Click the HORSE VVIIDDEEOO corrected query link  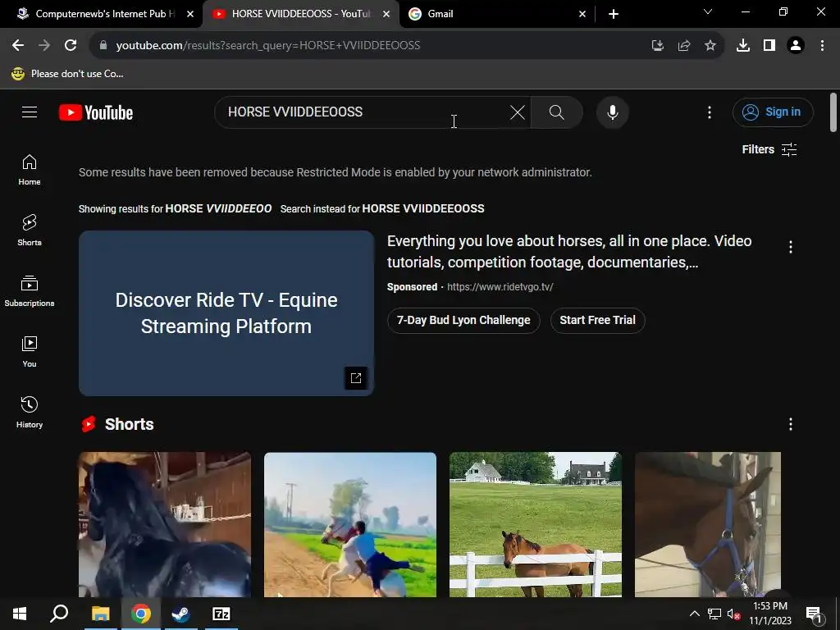218,208
